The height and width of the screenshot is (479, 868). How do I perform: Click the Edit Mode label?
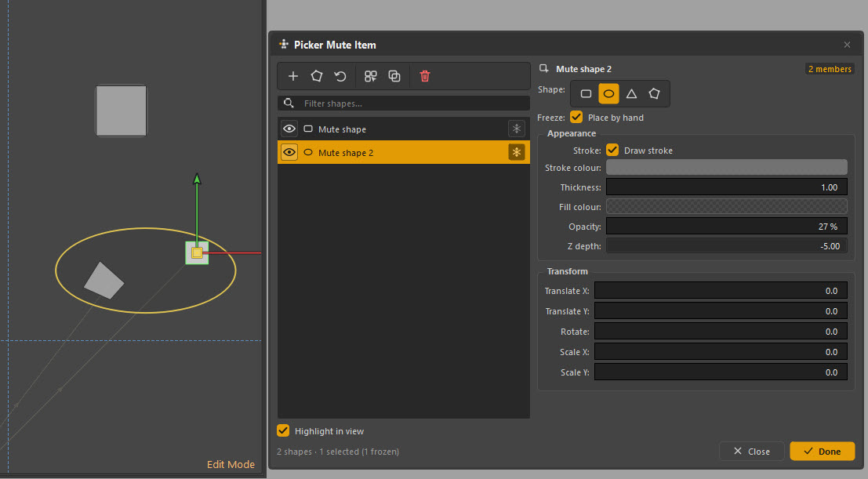231,464
